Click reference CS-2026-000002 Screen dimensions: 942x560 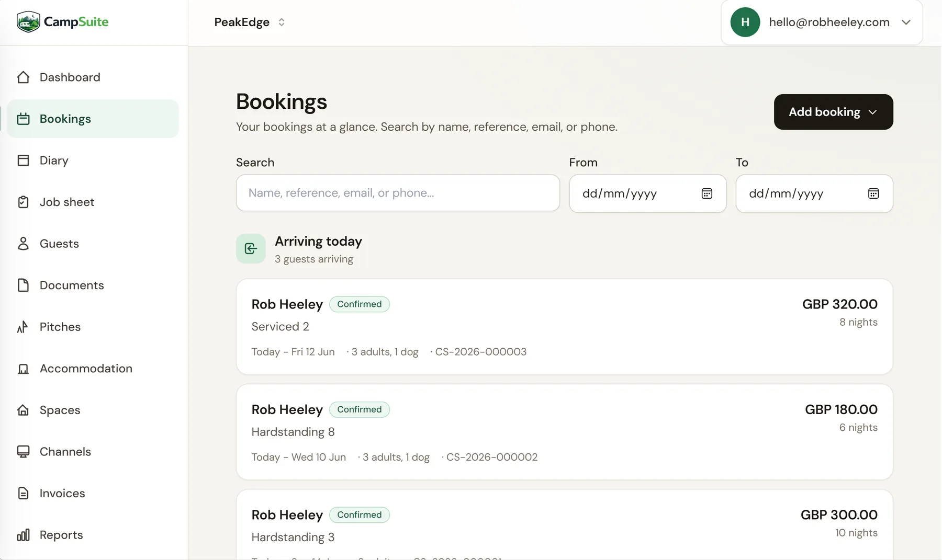point(492,457)
